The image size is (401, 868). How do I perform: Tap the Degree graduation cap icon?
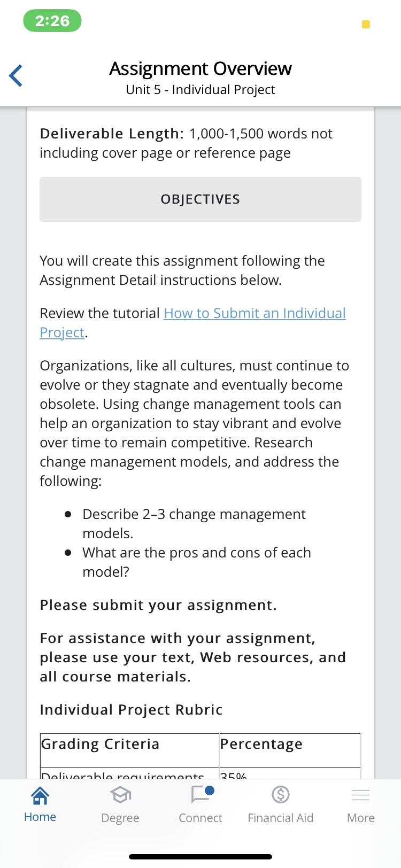pos(120,796)
